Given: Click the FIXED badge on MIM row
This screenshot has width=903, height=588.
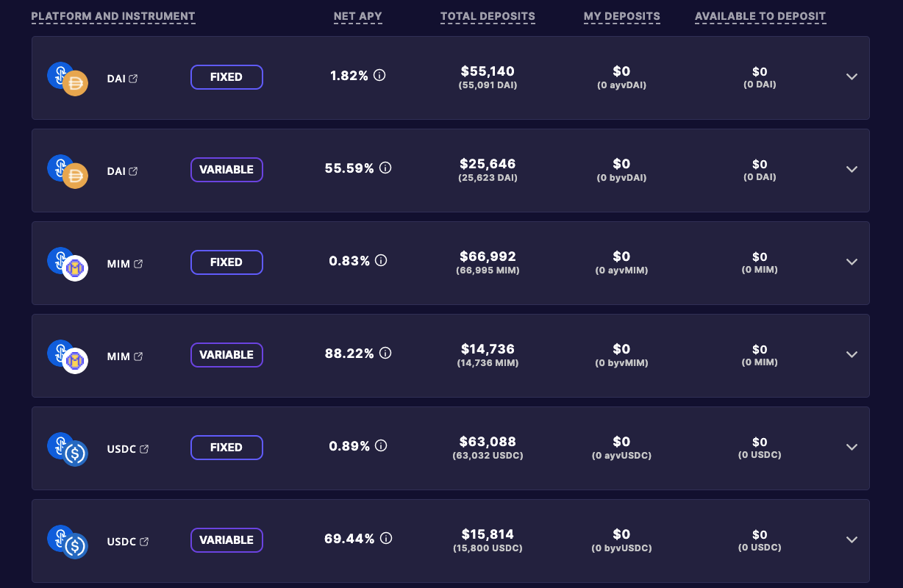Looking at the screenshot, I should 226,262.
